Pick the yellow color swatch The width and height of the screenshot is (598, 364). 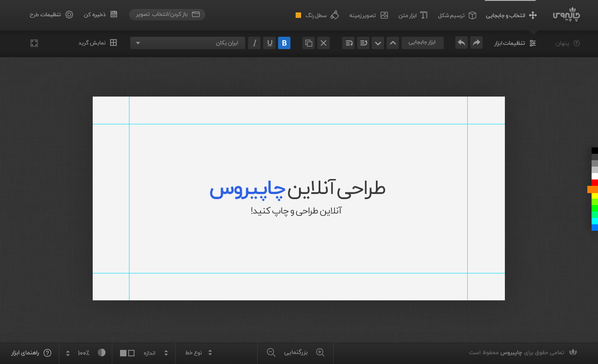(x=595, y=196)
